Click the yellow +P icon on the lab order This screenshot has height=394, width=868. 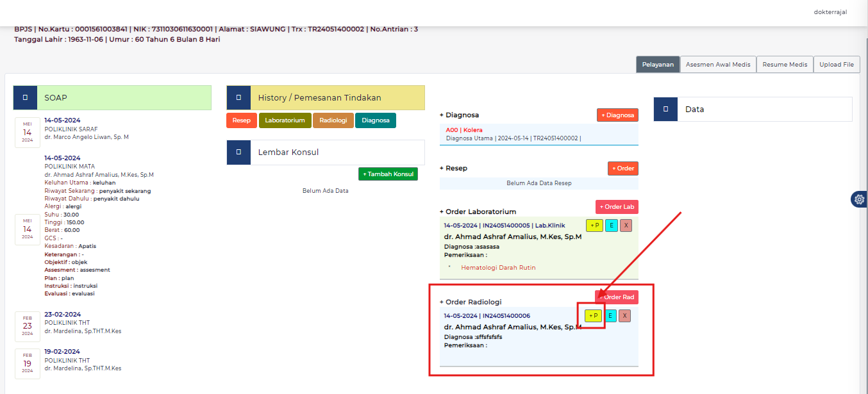(x=594, y=226)
